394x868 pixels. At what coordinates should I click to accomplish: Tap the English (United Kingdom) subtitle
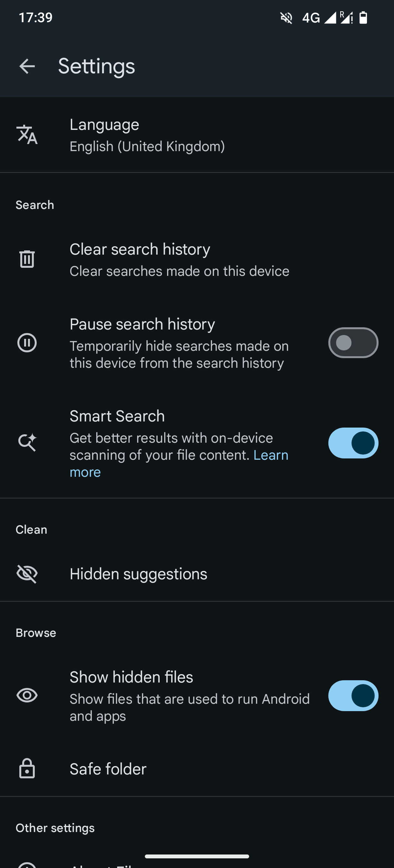click(147, 147)
